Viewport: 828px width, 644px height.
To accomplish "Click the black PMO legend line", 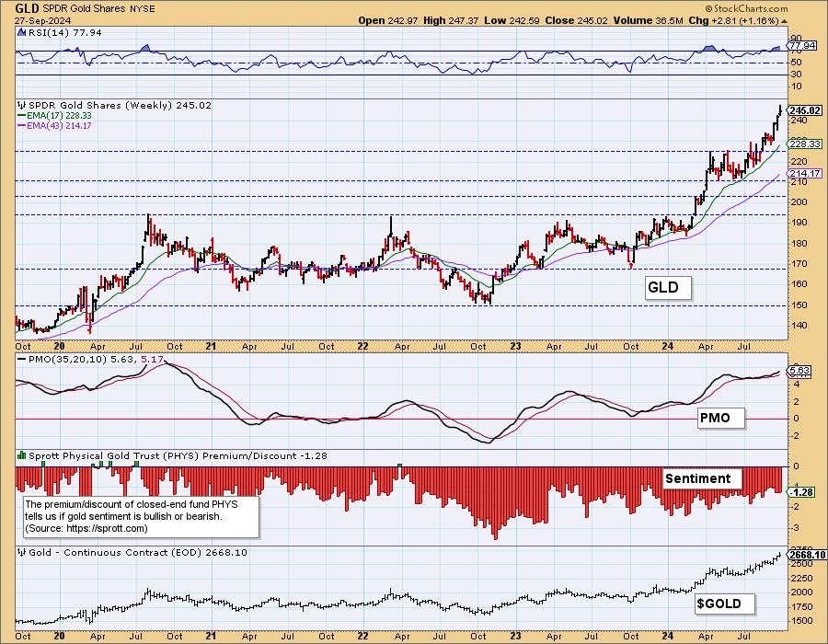I will click(x=22, y=359).
